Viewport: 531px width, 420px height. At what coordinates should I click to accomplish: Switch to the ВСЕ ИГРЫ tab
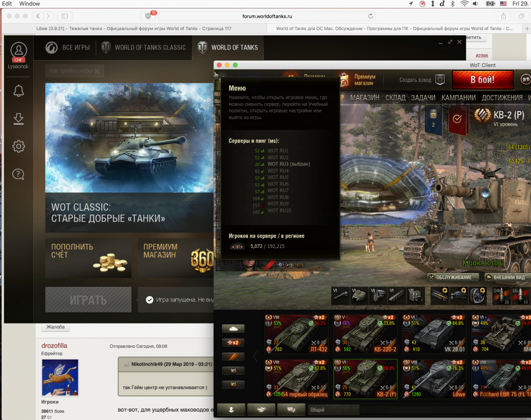coord(67,47)
